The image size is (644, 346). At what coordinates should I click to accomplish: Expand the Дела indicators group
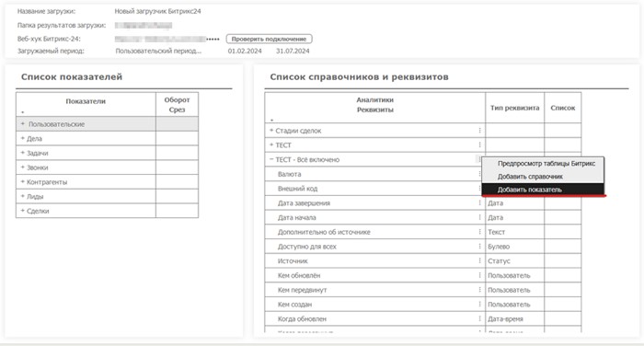point(23,138)
